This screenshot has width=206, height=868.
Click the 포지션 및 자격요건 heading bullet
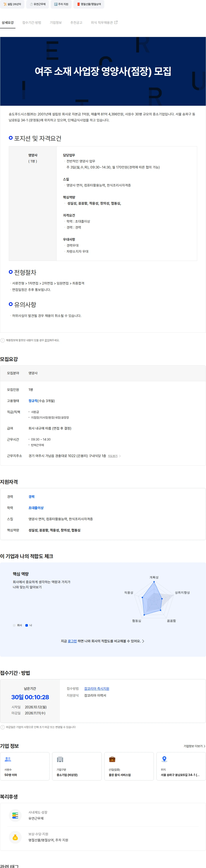(x=11, y=138)
